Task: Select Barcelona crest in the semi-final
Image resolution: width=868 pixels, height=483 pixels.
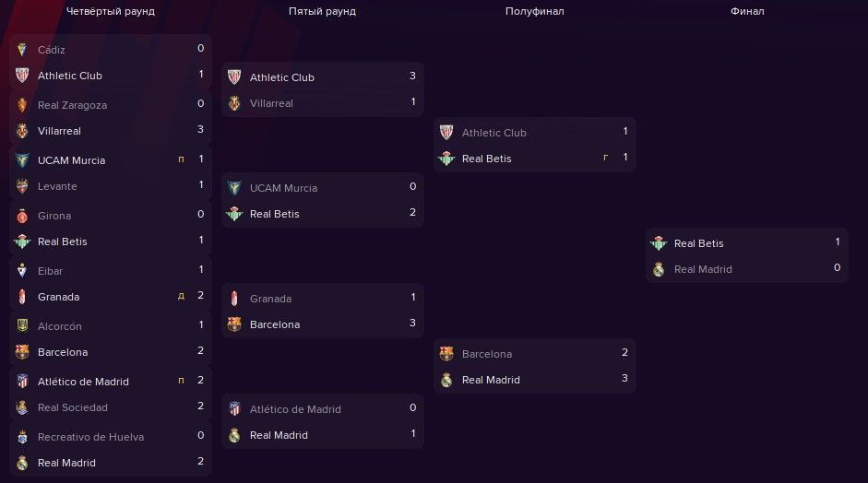Action: click(x=446, y=354)
